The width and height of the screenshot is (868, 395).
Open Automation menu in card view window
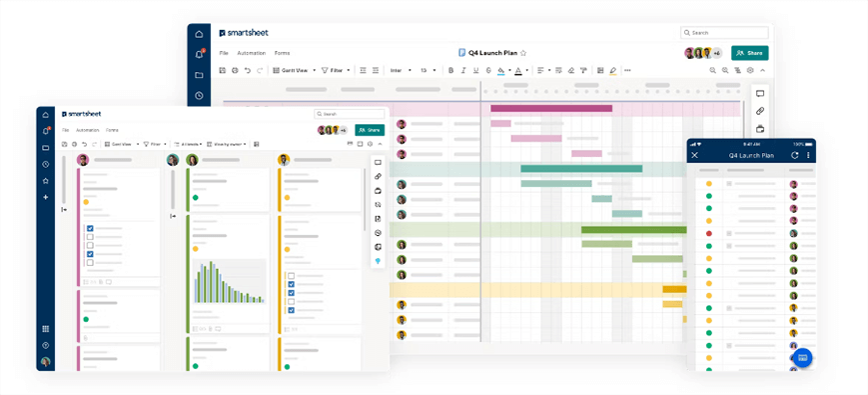88,130
